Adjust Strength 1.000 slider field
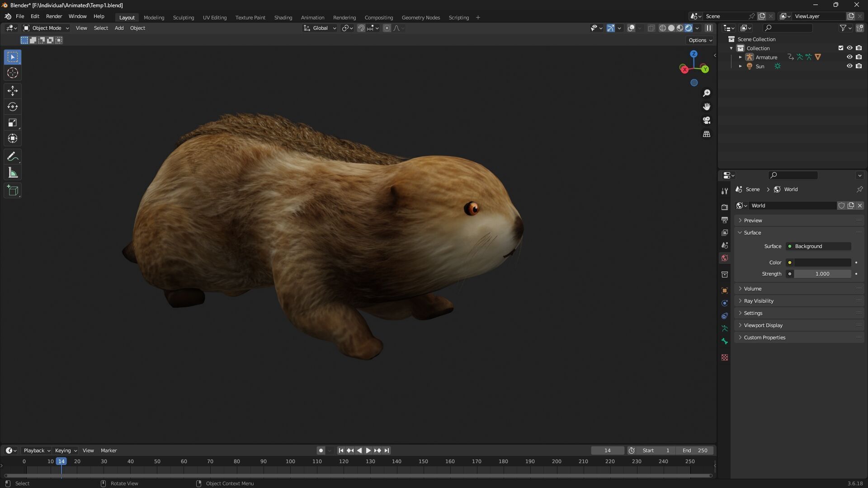 click(x=823, y=274)
